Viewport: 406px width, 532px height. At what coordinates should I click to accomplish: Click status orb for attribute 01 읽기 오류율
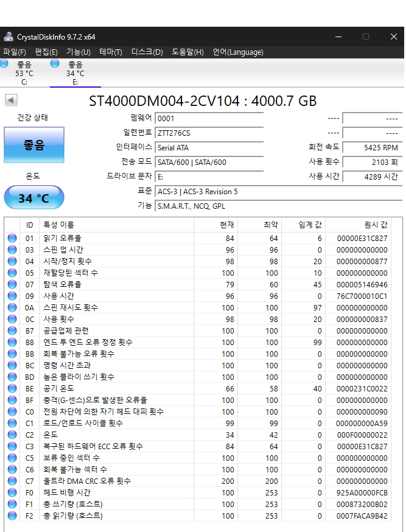12,238
